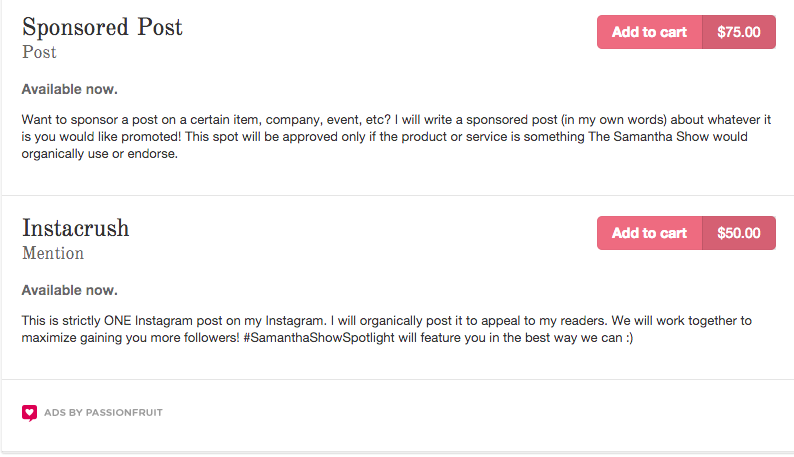Click 'organically use or endorse' text
The width and height of the screenshot is (794, 457).
100,154
